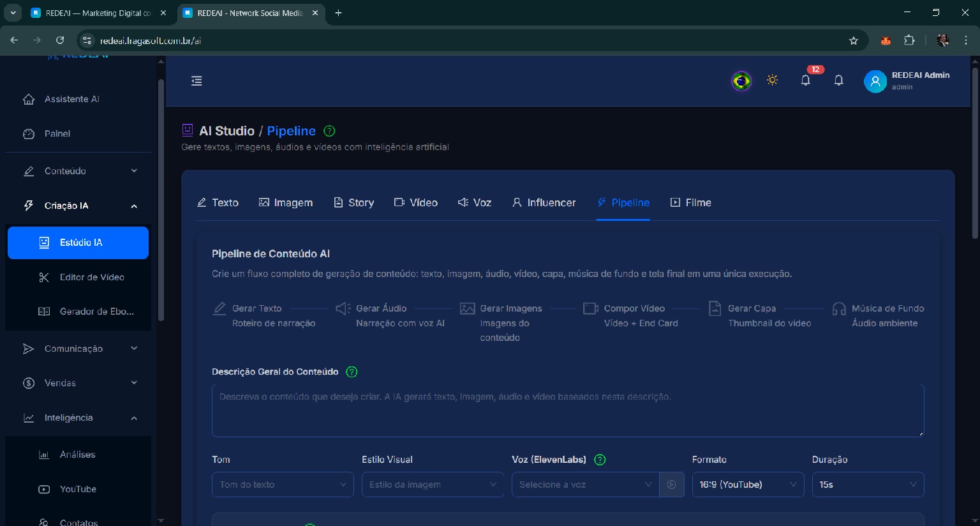Open Estúdio IA in sidebar
Image resolution: width=980 pixels, height=526 pixels.
(x=78, y=243)
